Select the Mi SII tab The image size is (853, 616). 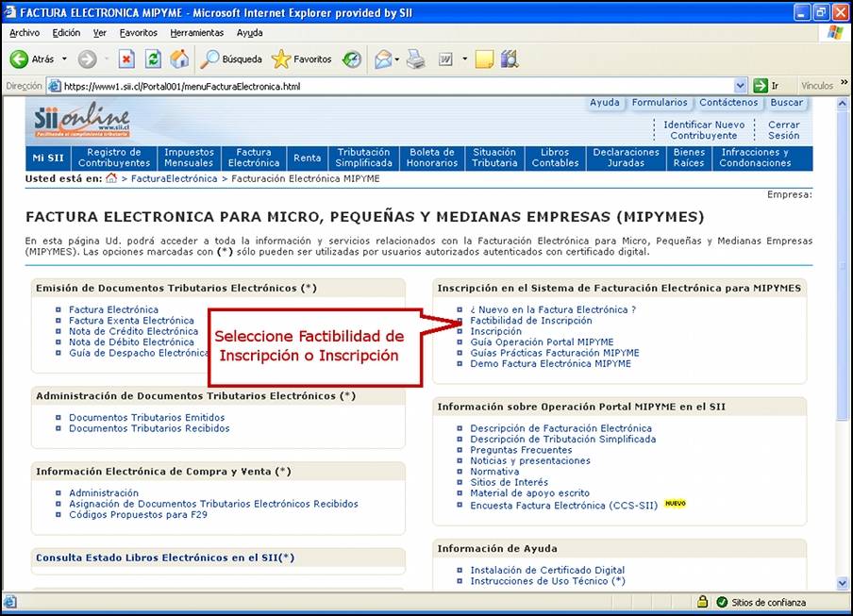48,158
